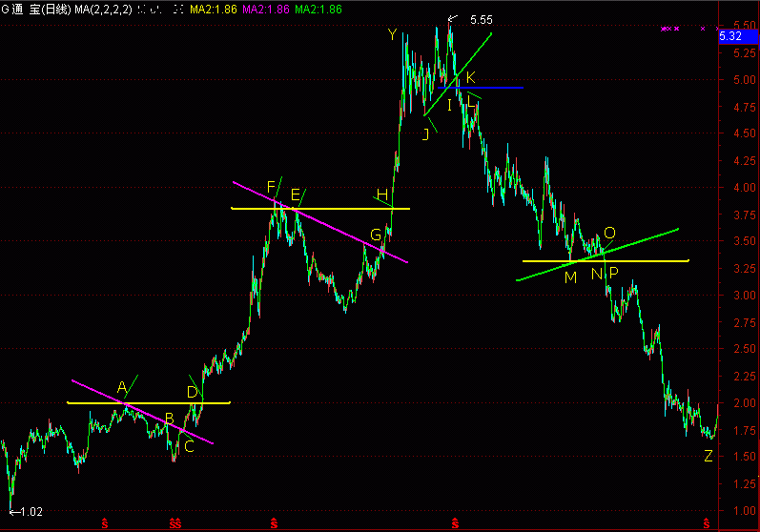Click the arrow icon beside 5.55 high

(453, 18)
